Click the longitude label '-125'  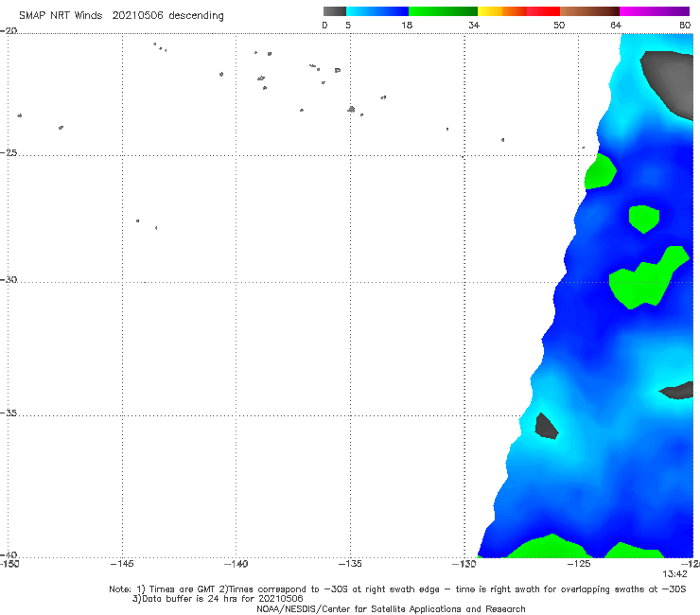click(x=579, y=564)
